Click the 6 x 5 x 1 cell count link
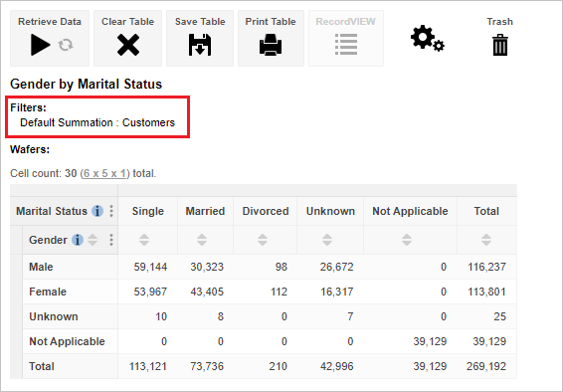Viewport: 563px width, 392px height. pyautogui.click(x=104, y=174)
